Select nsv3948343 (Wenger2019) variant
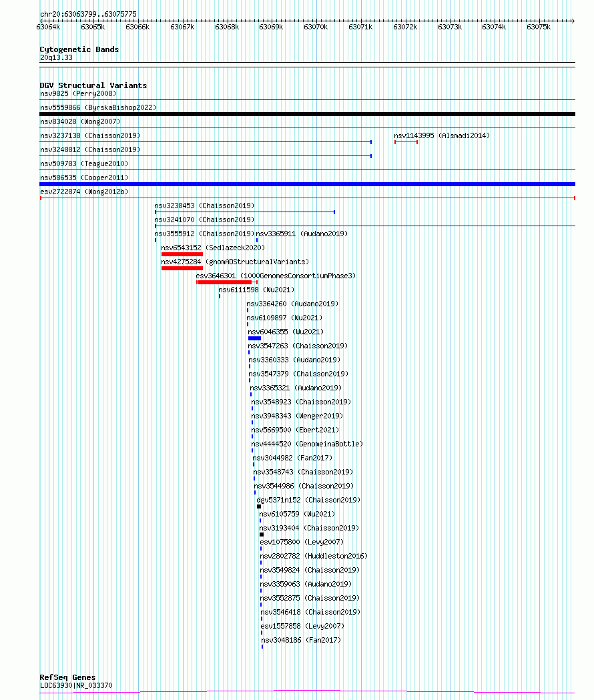The height and width of the screenshot is (700, 594). click(297, 416)
